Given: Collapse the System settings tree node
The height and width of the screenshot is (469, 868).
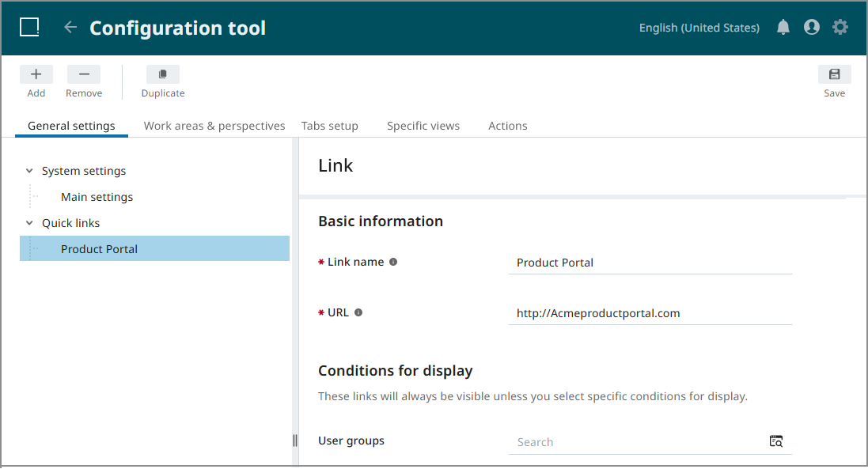Looking at the screenshot, I should (29, 171).
